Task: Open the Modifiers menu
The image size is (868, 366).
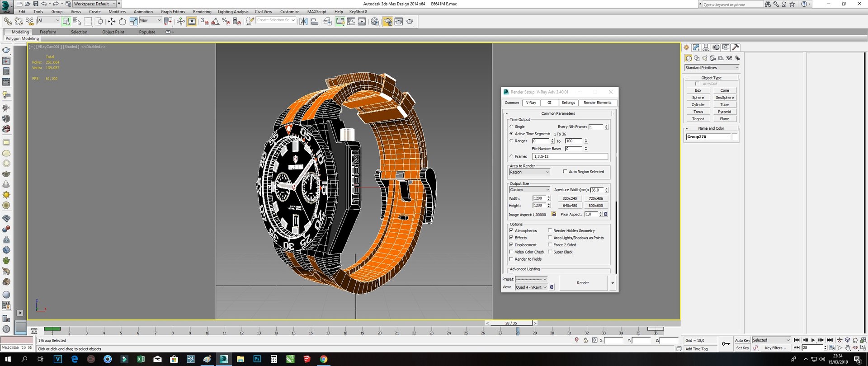Action: [x=117, y=12]
